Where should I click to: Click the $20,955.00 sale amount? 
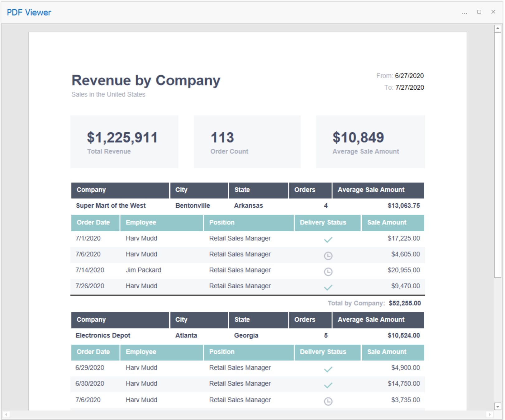404,270
